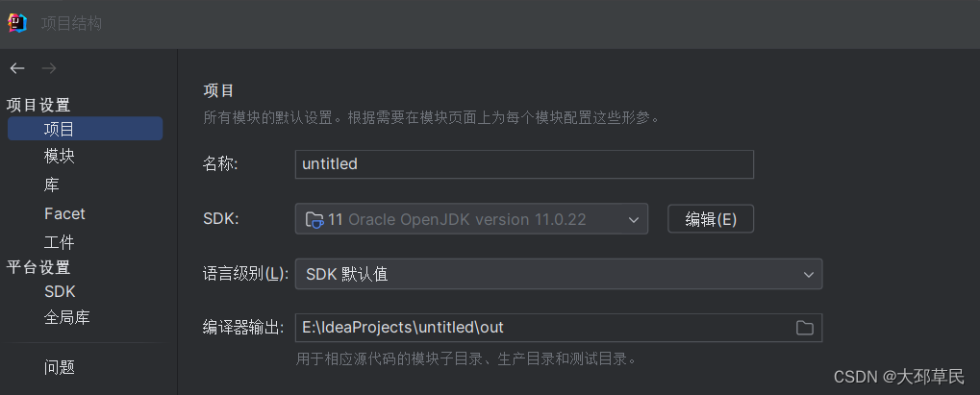Click the 项目 heading in main panel
The width and height of the screenshot is (980, 395).
pyautogui.click(x=218, y=91)
